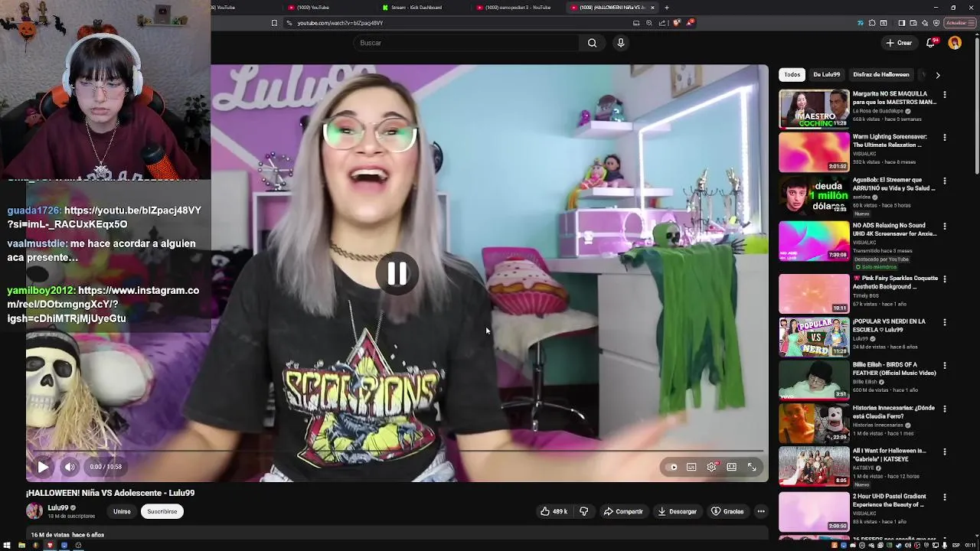This screenshot has height=551, width=980.
Task: Open the Billie Eilish BIRDS OF A FEATHER title
Action: coord(894,369)
